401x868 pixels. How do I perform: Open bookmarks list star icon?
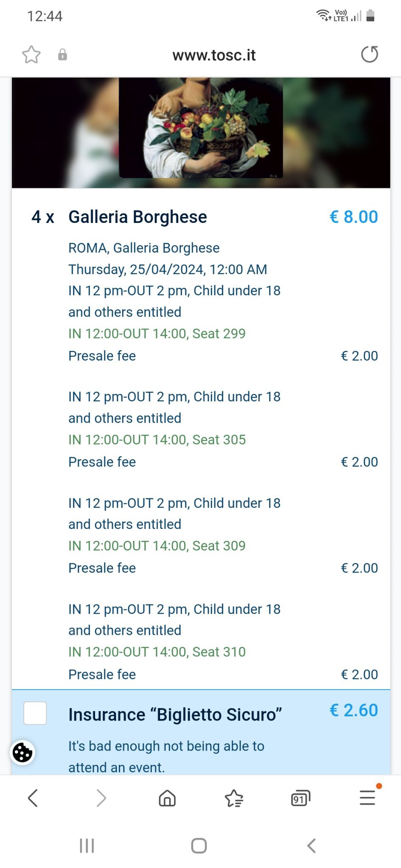click(x=234, y=798)
